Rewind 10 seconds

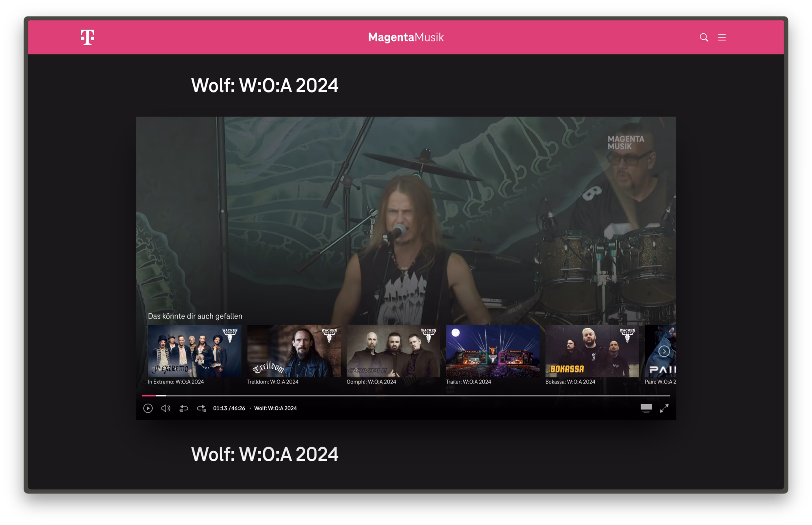point(184,409)
